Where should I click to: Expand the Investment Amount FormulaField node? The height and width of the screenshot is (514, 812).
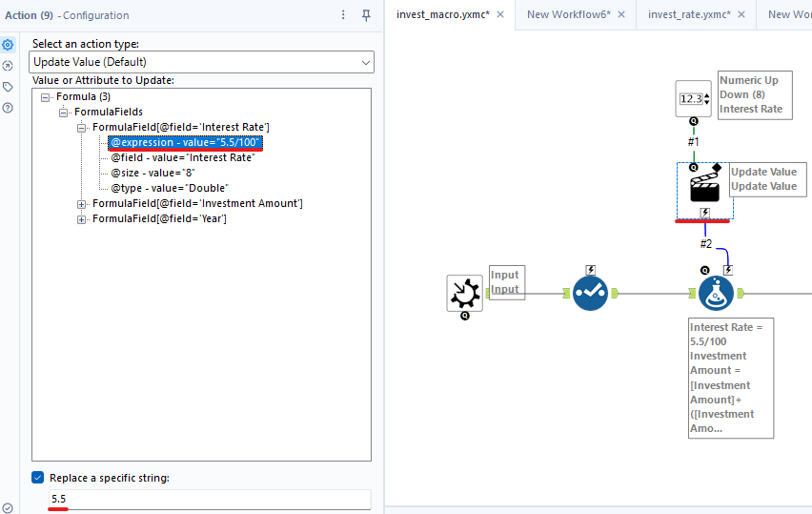click(81, 204)
